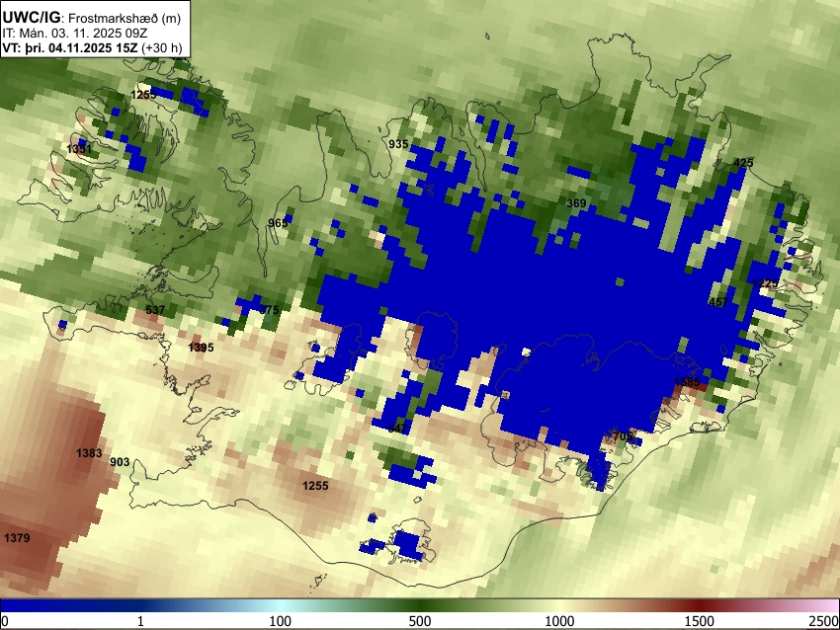
Task: Click the 375 value label
Action: (x=270, y=310)
